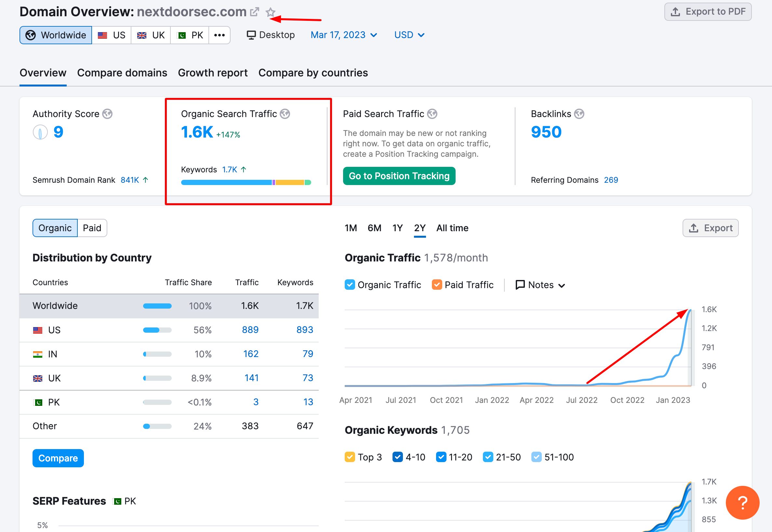Open the Notes dropdown
Viewport: 772px width, 532px height.
pos(540,285)
